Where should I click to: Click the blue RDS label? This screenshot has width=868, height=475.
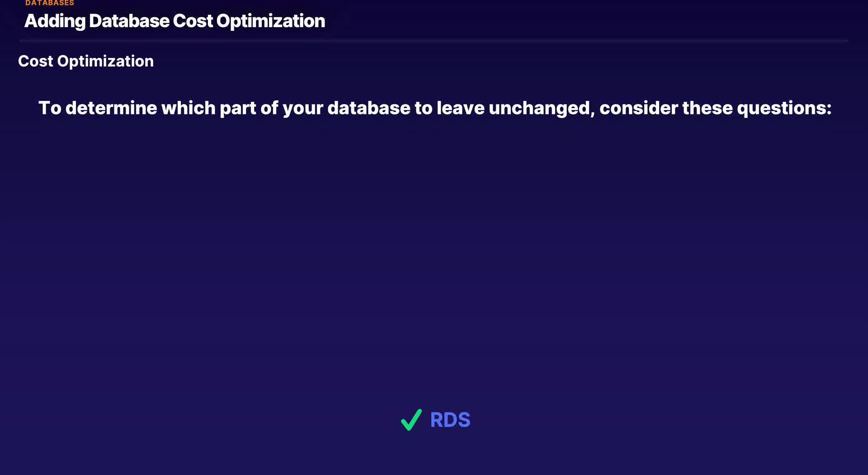click(x=450, y=420)
